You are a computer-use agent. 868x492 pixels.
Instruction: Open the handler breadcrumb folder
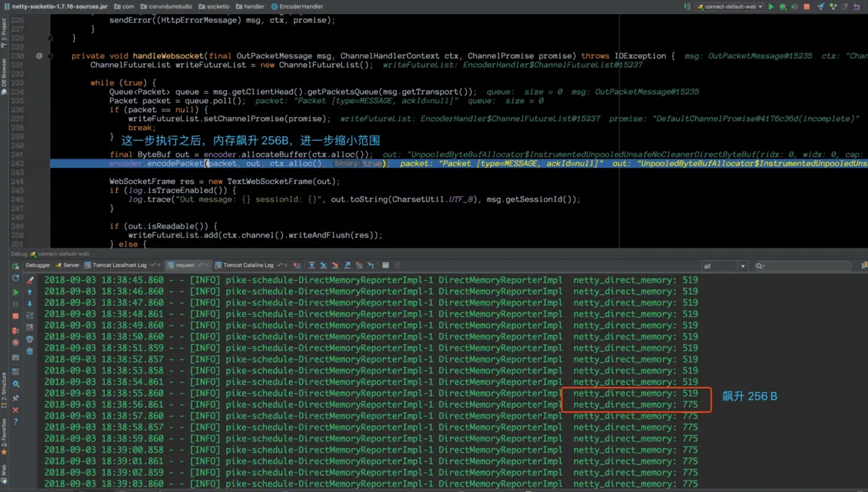[250, 6]
